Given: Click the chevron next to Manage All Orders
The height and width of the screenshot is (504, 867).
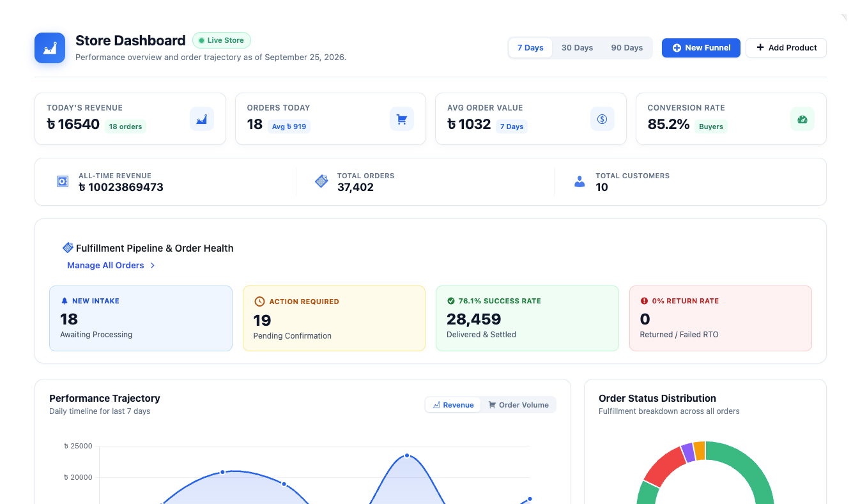Looking at the screenshot, I should (153, 265).
